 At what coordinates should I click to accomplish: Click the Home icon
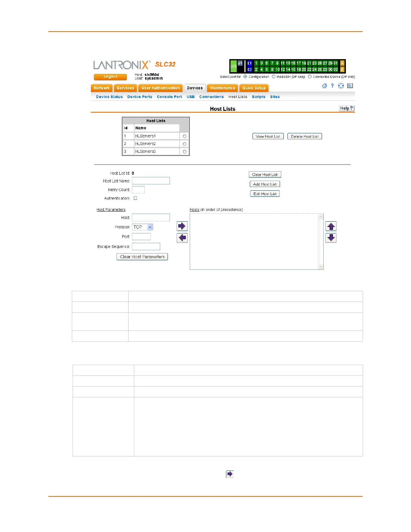(324, 86)
